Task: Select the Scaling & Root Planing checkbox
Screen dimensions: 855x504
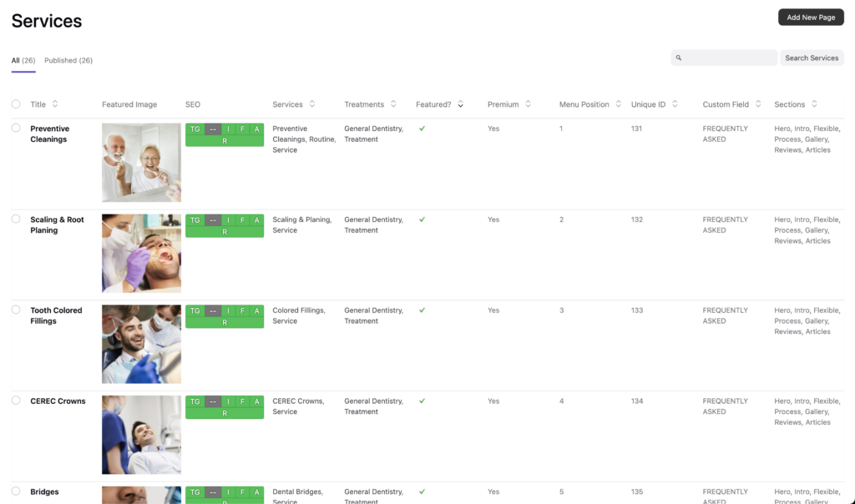Action: point(16,219)
